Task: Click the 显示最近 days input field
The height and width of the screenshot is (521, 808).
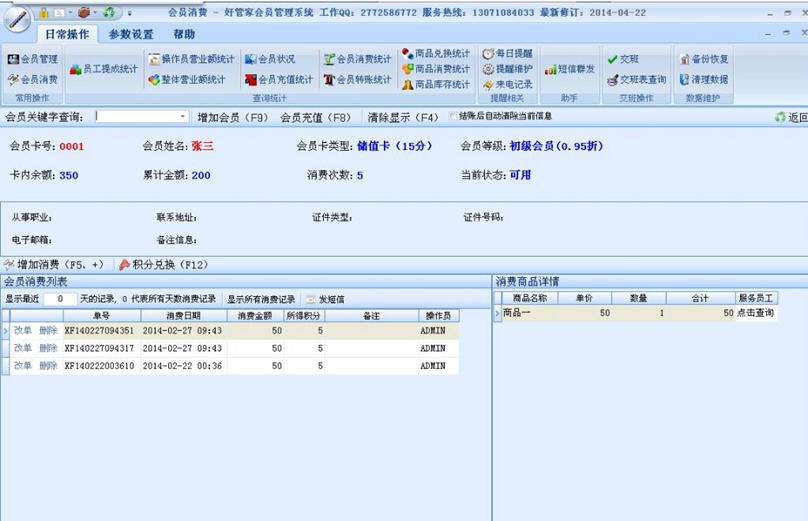Action: click(x=60, y=299)
